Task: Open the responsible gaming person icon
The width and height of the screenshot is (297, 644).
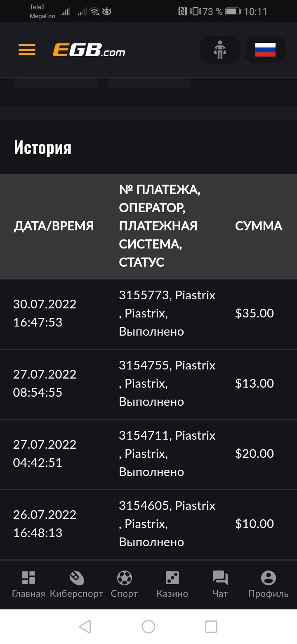Action: (220, 50)
